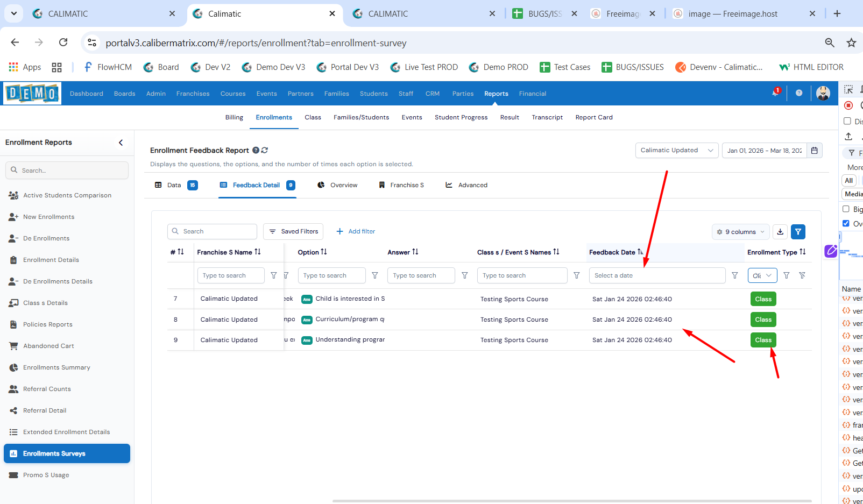Expand the 9 columns dropdown
This screenshot has height=504, width=863.
click(740, 232)
